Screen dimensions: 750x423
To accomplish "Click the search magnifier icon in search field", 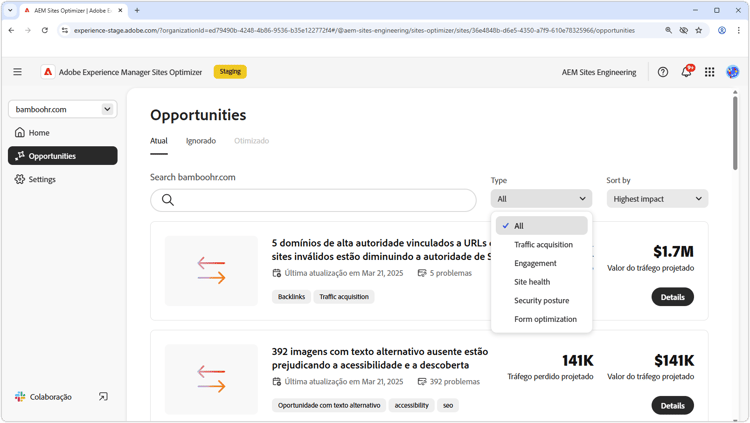I will click(x=167, y=200).
